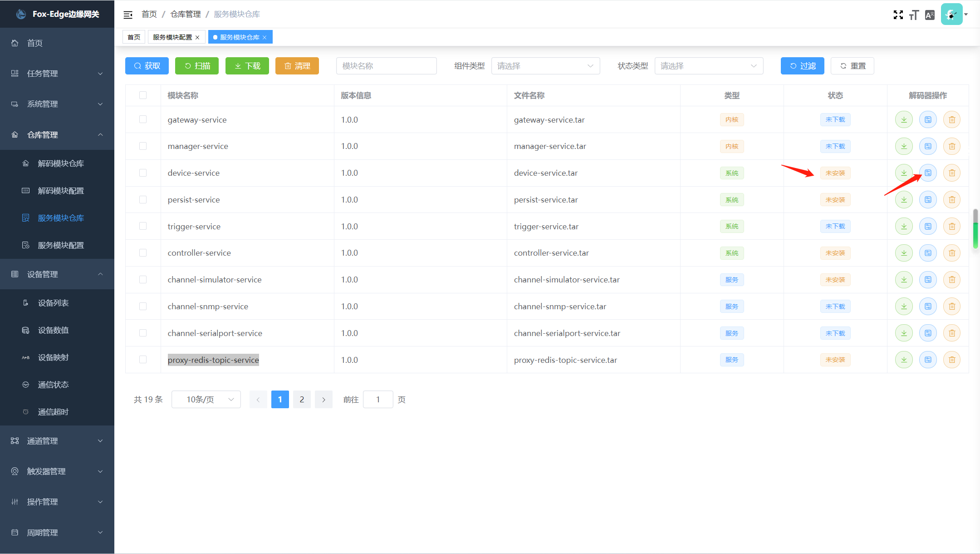This screenshot has height=554, width=980.
Task: Check the device-service row checkbox
Action: [143, 173]
